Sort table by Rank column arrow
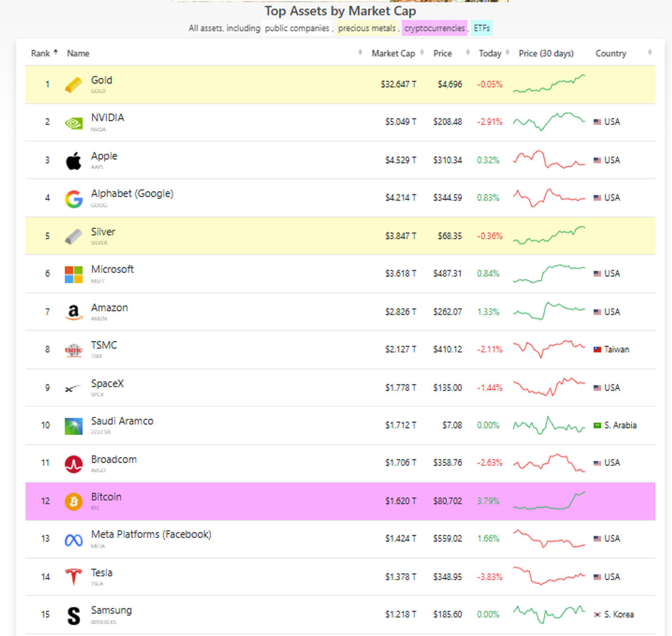This screenshot has height=636, width=672. point(55,52)
